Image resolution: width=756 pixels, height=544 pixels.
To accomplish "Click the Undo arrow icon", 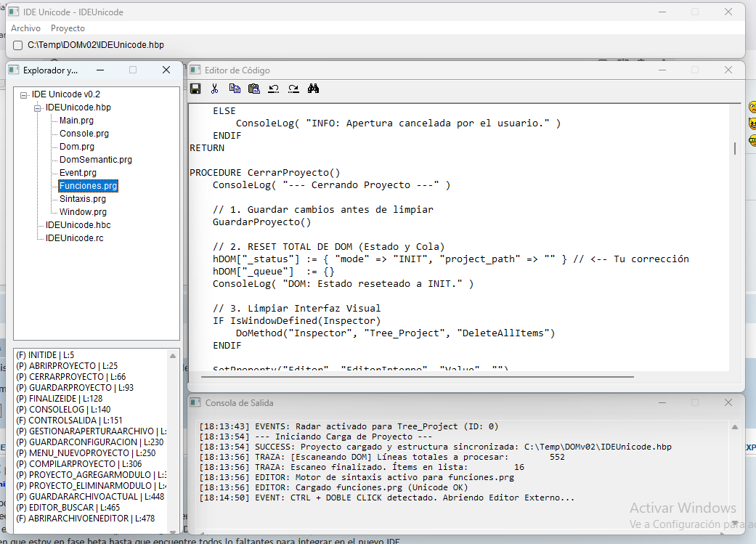I will tap(274, 89).
